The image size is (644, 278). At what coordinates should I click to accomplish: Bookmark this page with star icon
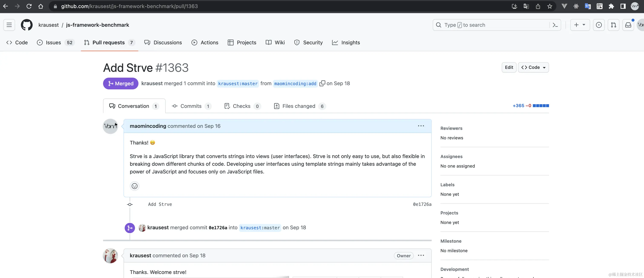[550, 6]
